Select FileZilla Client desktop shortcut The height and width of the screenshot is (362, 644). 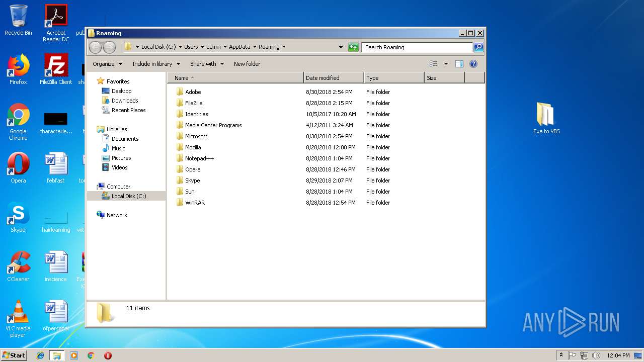[x=56, y=69]
